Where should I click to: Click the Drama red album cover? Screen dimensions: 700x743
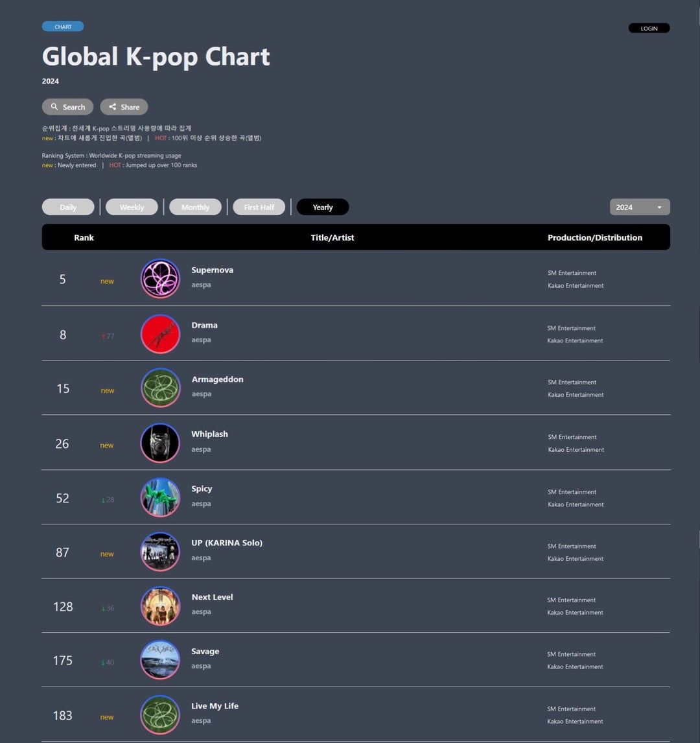[x=160, y=334]
